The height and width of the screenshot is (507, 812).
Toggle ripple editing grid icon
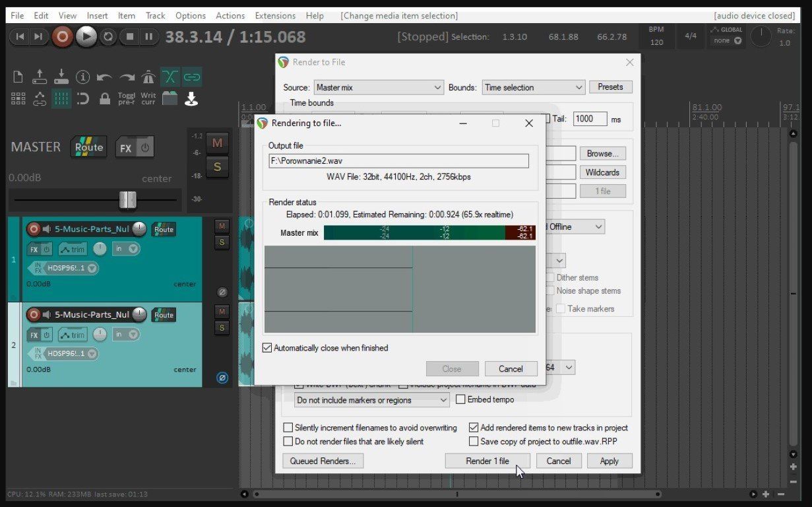pos(18,99)
